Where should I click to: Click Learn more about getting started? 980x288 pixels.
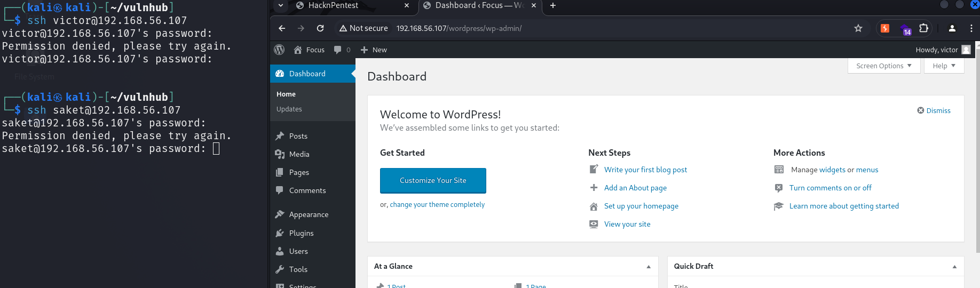[x=844, y=206]
